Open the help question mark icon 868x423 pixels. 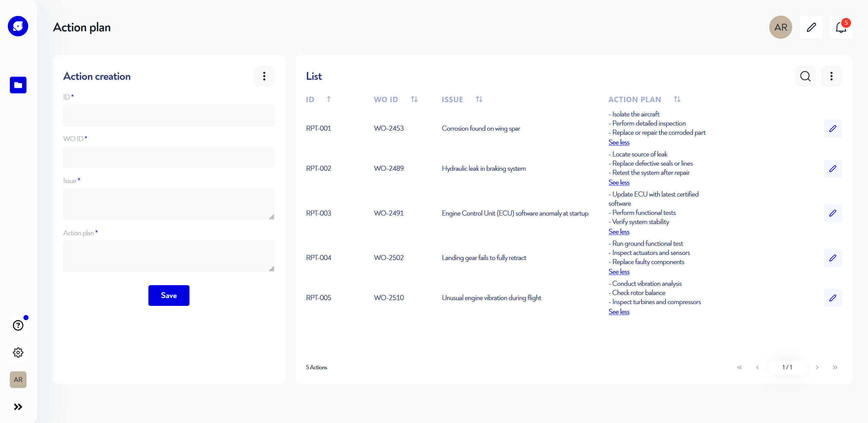pyautogui.click(x=18, y=325)
